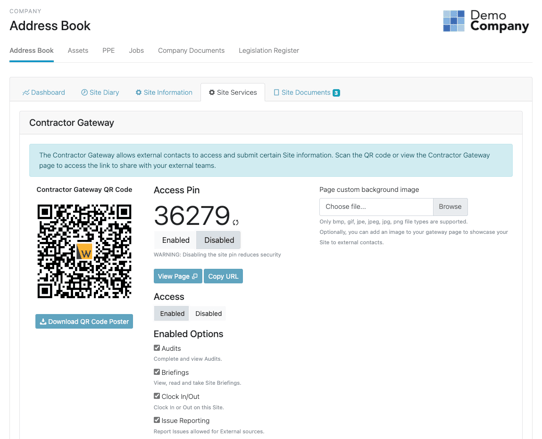Set Access Pin to Enabled

(x=176, y=240)
